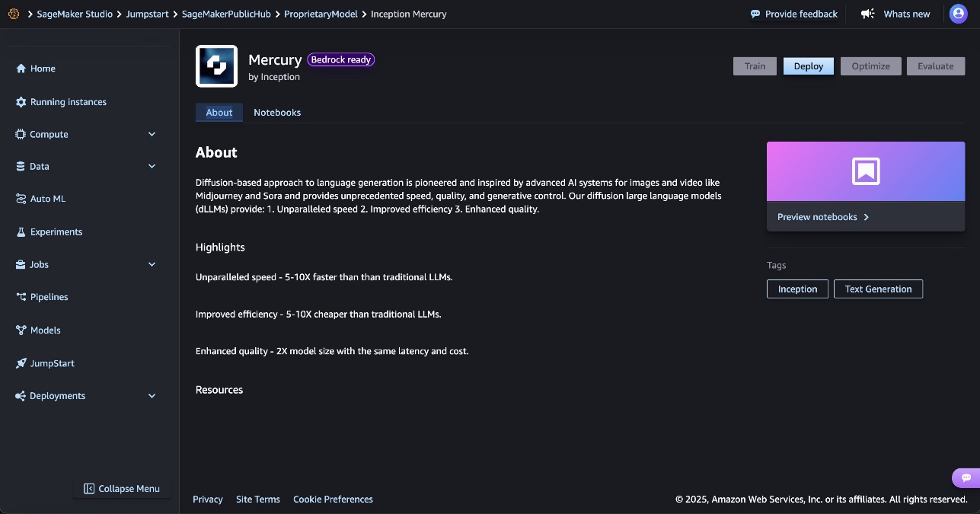Select the Text Generation tag
This screenshot has height=514, width=980.
click(878, 289)
